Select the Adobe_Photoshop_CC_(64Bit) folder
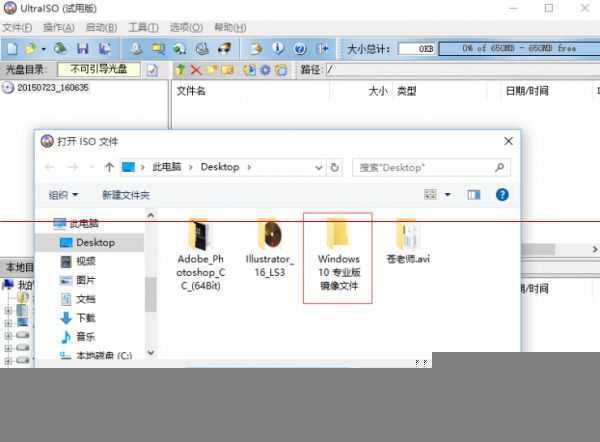This screenshot has height=442, width=600. 201,255
